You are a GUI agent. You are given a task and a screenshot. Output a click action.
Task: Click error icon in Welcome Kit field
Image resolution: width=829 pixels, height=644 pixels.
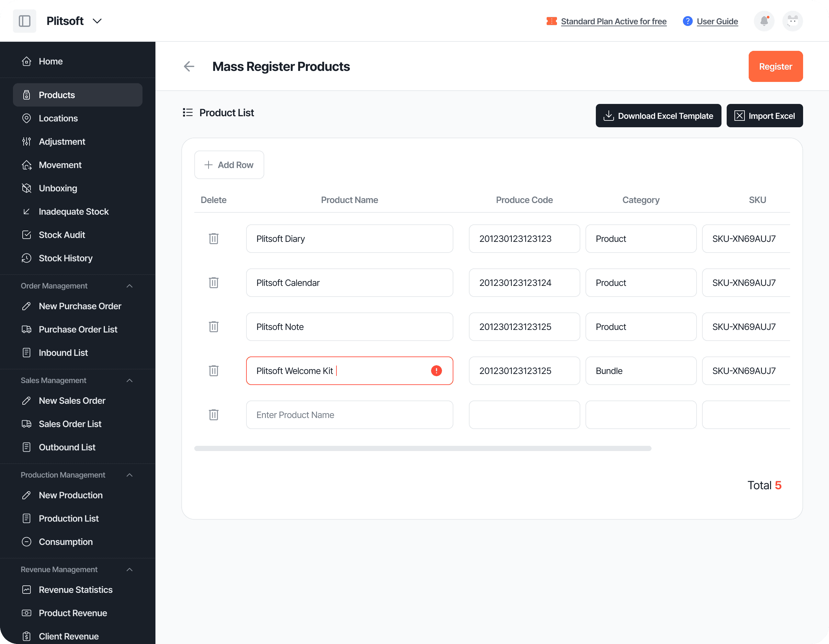point(436,371)
